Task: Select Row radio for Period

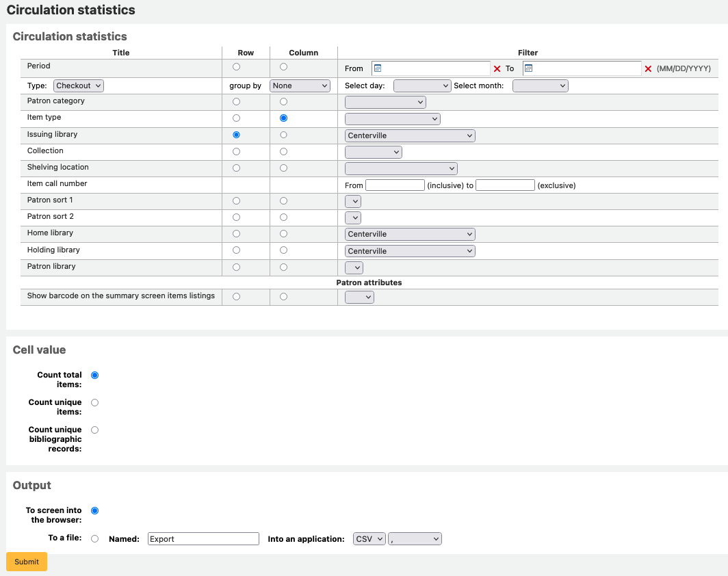Action: coord(236,66)
